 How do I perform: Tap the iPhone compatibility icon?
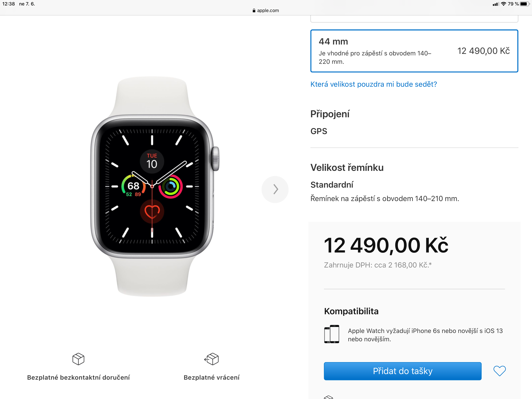(331, 334)
